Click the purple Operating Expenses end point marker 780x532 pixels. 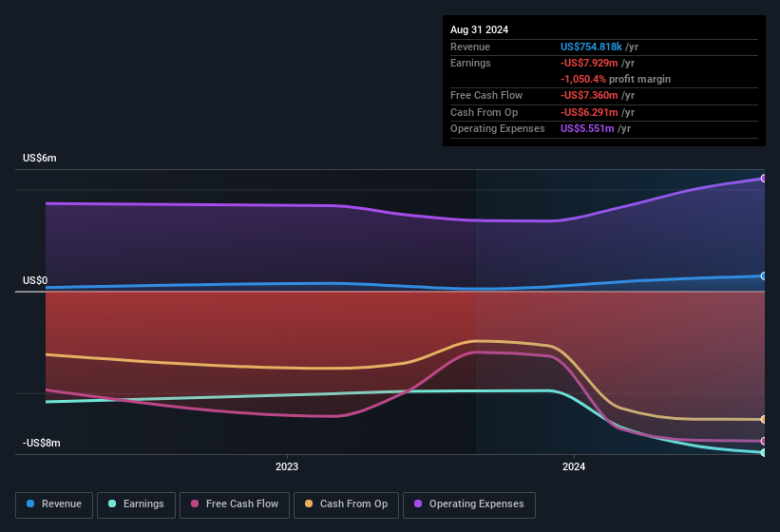[x=764, y=178]
